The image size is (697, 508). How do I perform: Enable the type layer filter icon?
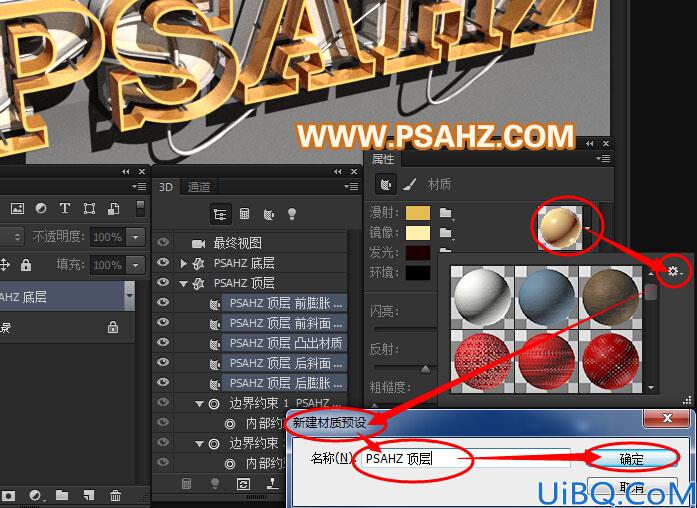(65, 208)
